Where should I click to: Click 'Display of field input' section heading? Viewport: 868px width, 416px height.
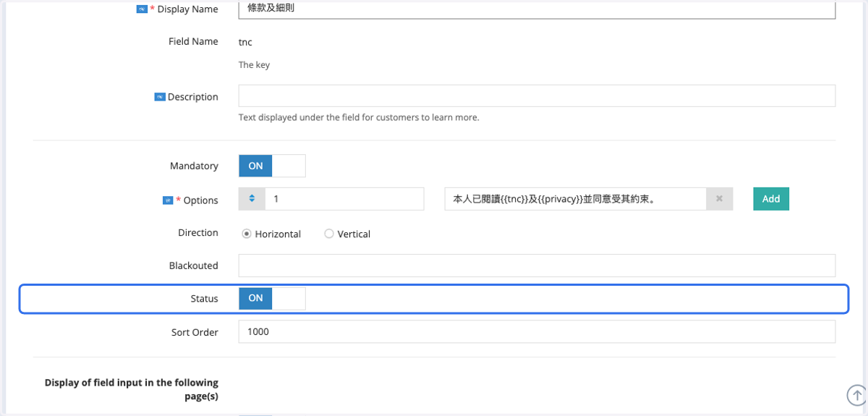[x=132, y=389]
